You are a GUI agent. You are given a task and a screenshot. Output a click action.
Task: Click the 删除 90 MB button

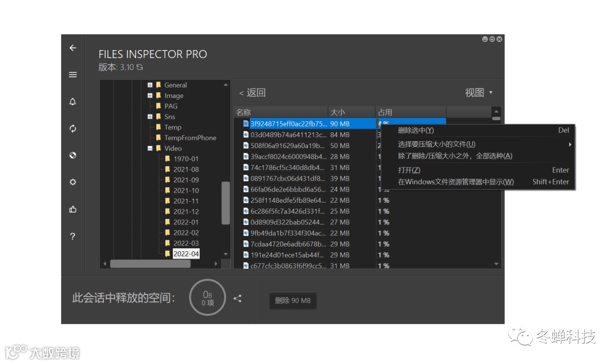pyautogui.click(x=293, y=300)
